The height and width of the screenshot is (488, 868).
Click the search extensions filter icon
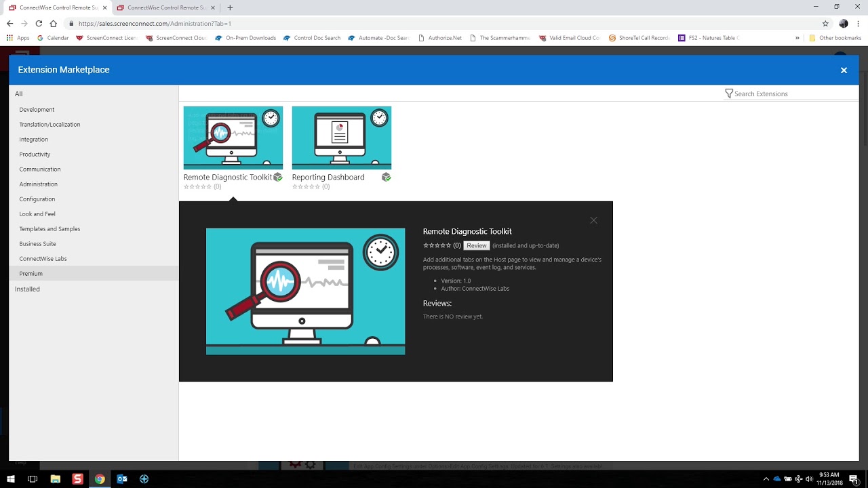tap(728, 94)
